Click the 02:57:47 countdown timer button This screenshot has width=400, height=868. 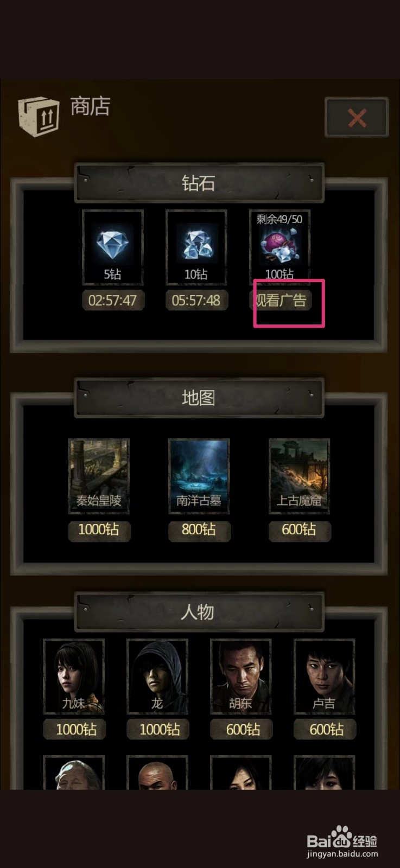click(x=113, y=300)
